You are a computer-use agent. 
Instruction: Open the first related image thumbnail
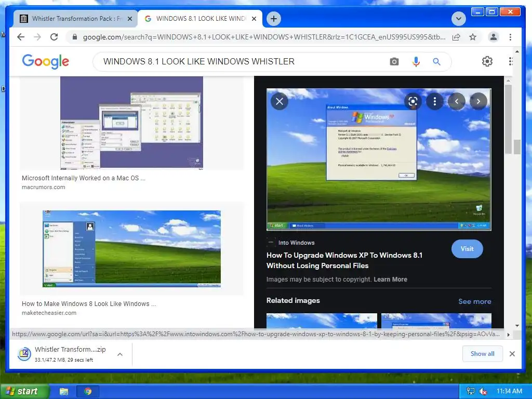(x=322, y=321)
